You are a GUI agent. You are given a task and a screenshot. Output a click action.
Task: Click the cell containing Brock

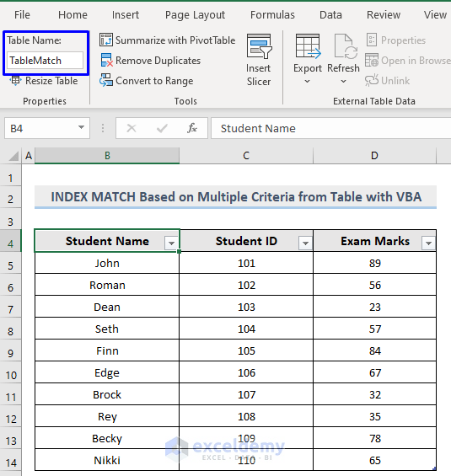click(107, 394)
